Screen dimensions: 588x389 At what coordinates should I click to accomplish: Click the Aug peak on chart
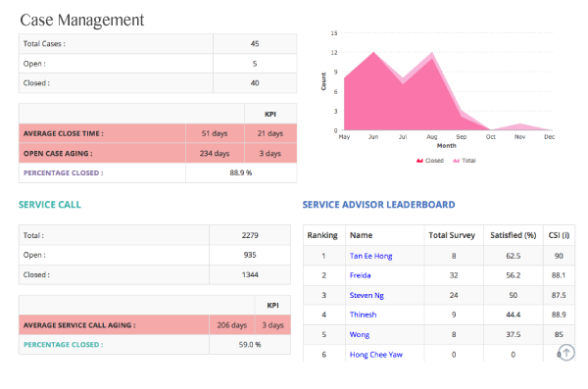[432, 53]
